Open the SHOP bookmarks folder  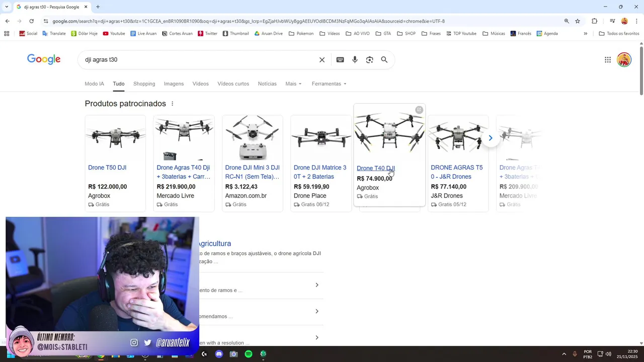pyautogui.click(x=406, y=34)
